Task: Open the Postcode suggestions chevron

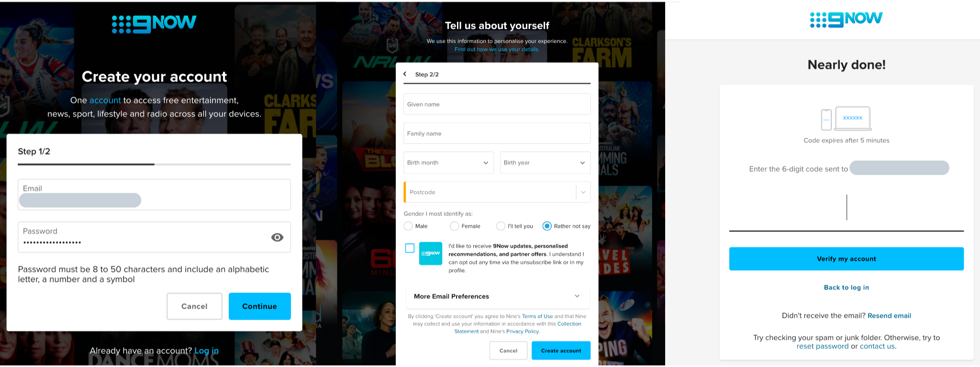Action: click(583, 192)
